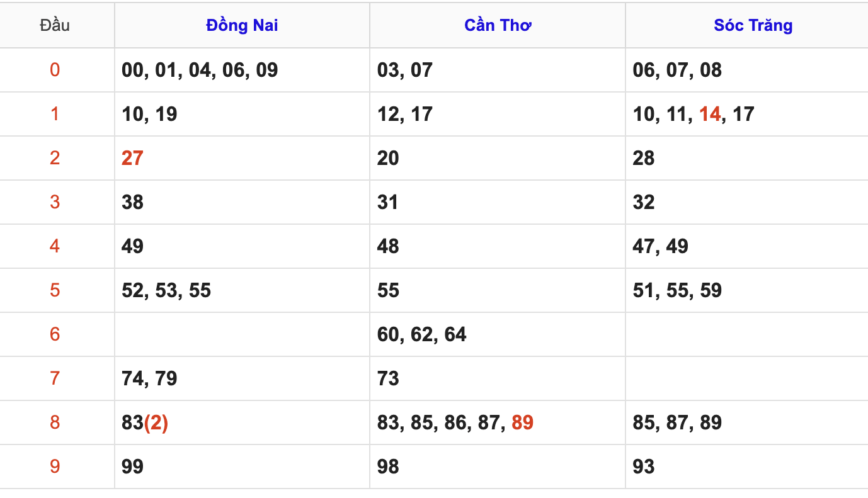868x498 pixels.
Task: Click the row header digit 0
Action: pos(55,70)
